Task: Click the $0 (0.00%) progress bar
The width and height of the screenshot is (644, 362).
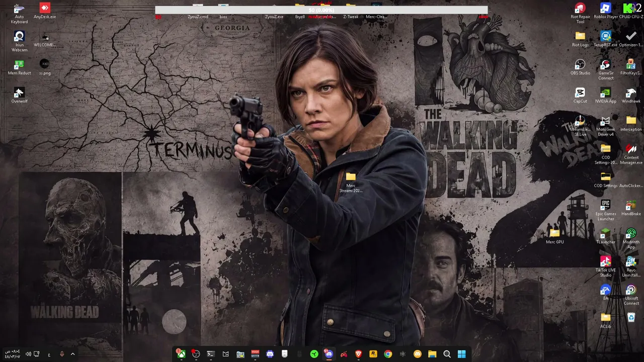Action: pos(321,10)
